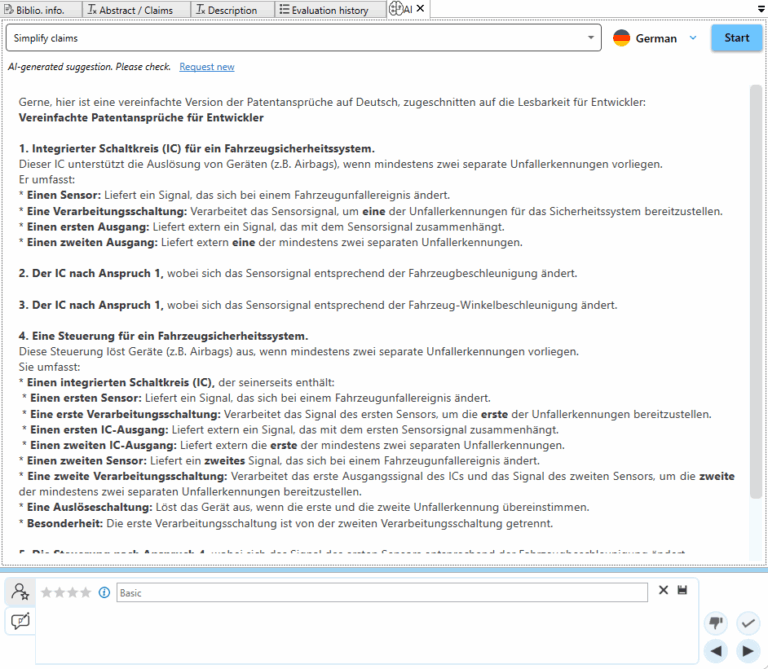This screenshot has height=669, width=768.
Task: Set rating to the fourth star
Action: [86, 593]
